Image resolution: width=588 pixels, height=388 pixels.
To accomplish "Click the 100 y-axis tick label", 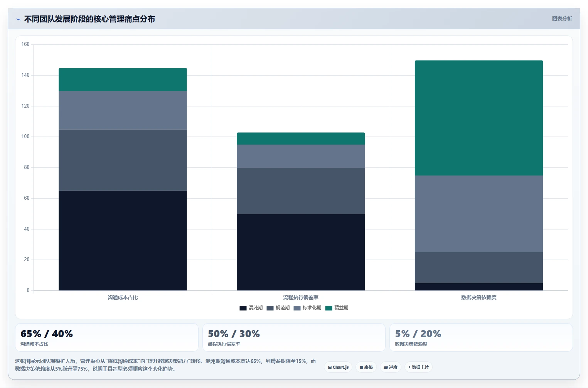I will [x=25, y=137].
